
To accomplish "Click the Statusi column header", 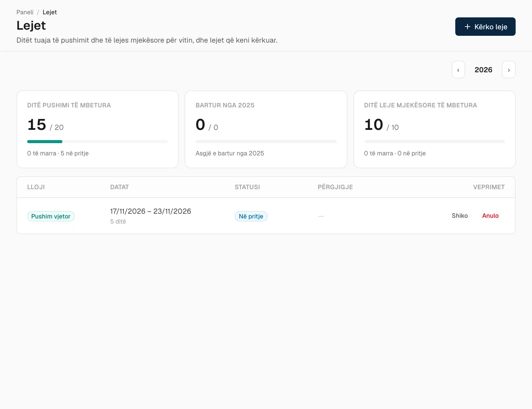I will (247, 187).
